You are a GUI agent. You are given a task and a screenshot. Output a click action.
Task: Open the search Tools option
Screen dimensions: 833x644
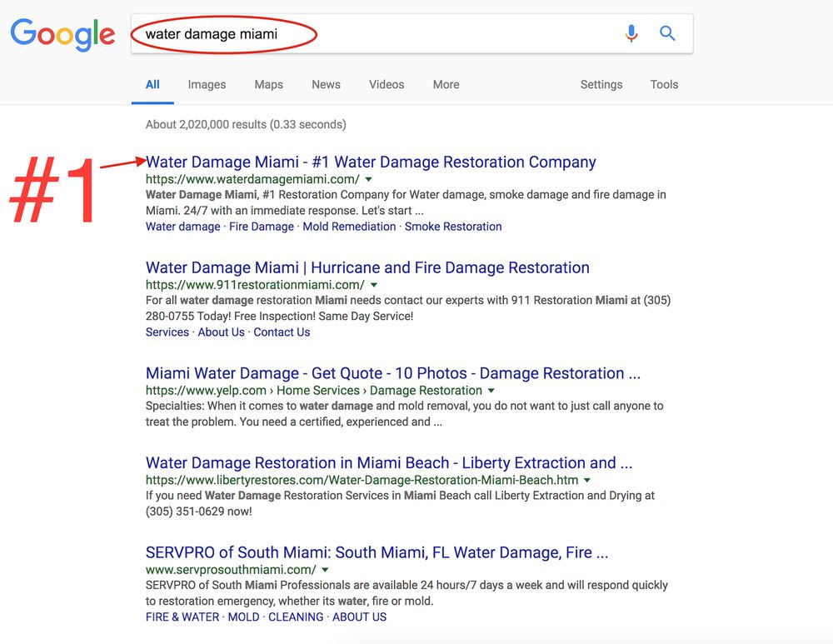coord(664,84)
